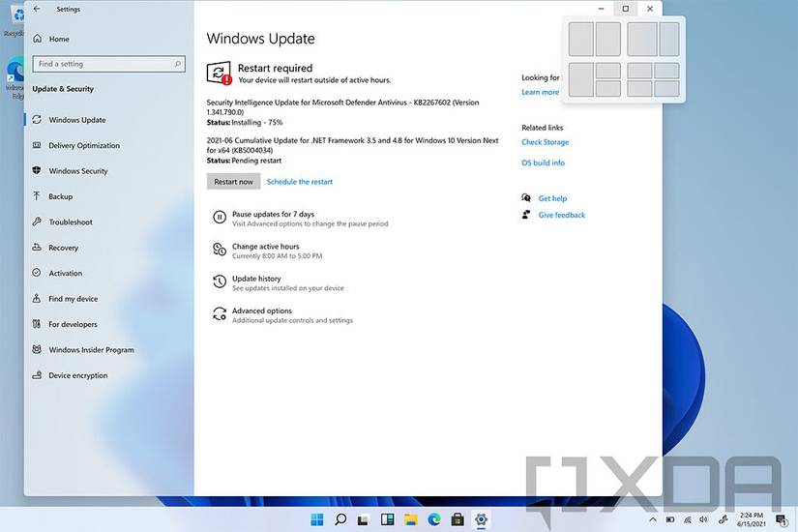View Update history
798x532 pixels.
278,283
